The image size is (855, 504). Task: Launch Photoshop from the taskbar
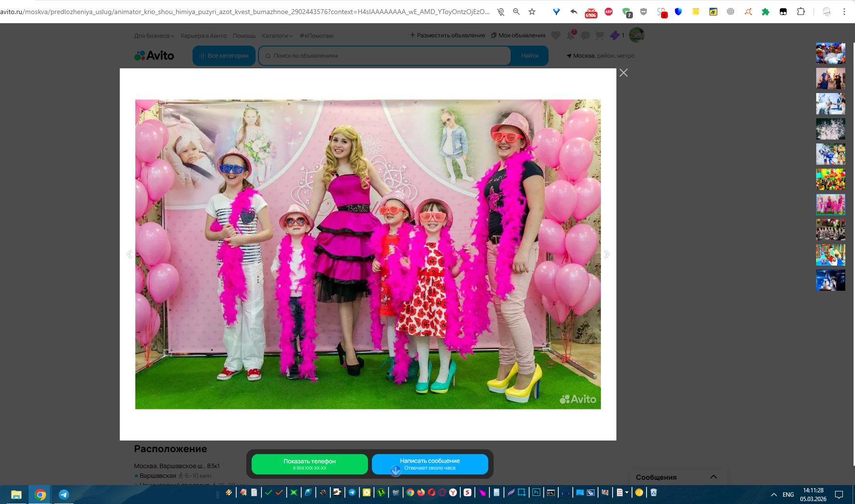tap(536, 493)
